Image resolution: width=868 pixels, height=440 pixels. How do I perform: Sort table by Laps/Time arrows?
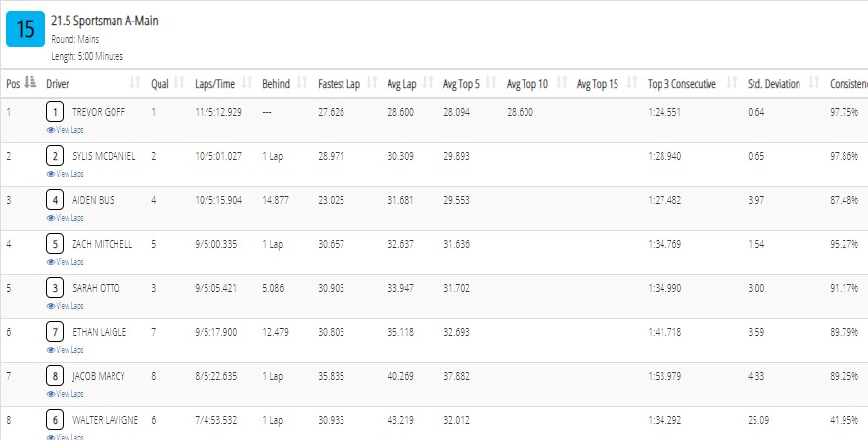(247, 83)
